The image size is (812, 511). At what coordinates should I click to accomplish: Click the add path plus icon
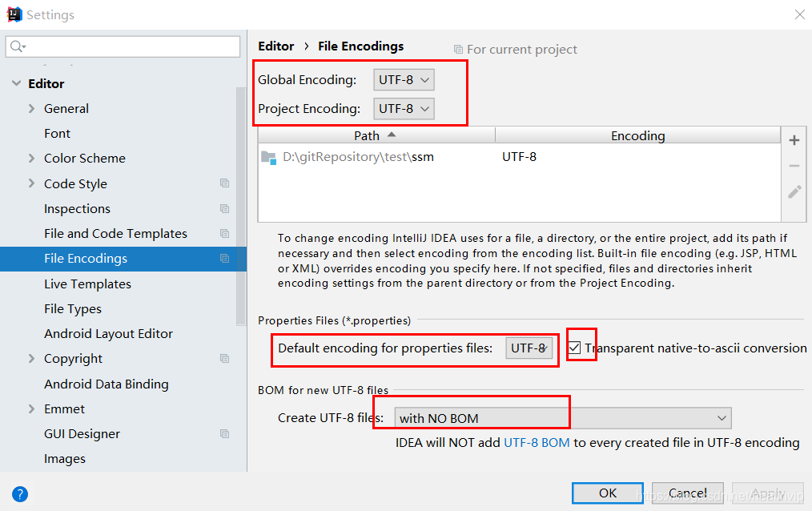tap(794, 140)
